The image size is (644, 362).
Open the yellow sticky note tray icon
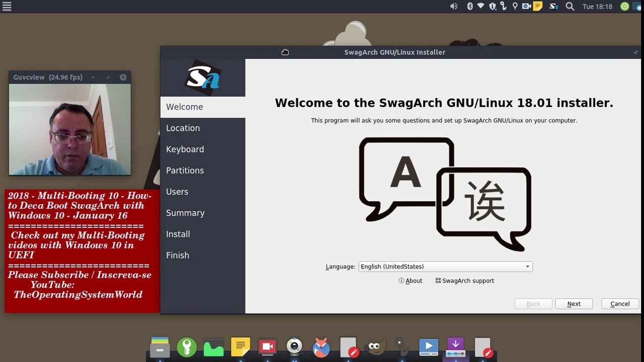click(538, 7)
